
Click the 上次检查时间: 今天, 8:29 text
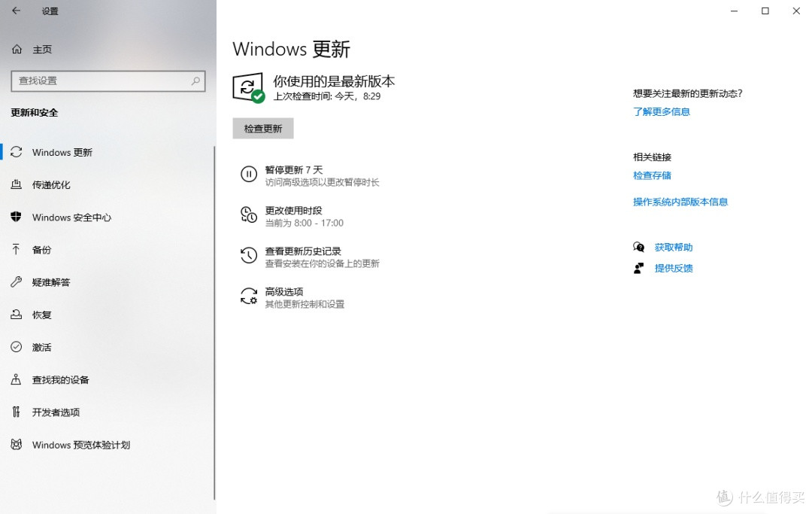pyautogui.click(x=327, y=96)
